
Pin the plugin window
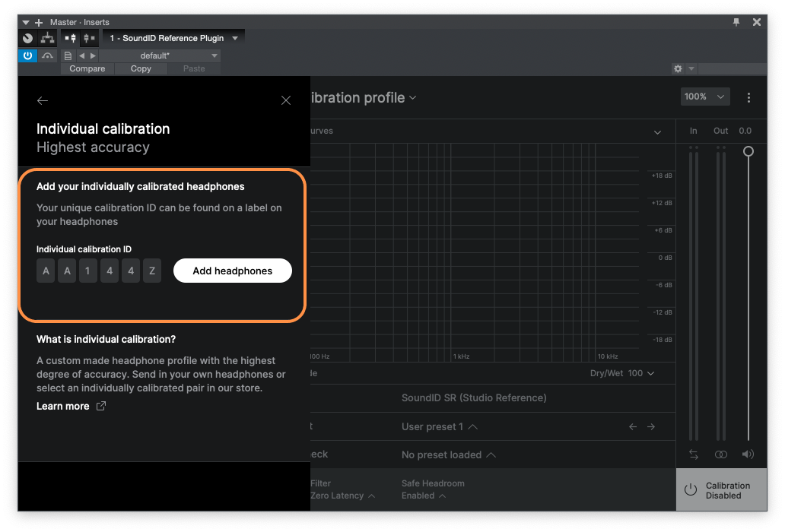point(736,22)
